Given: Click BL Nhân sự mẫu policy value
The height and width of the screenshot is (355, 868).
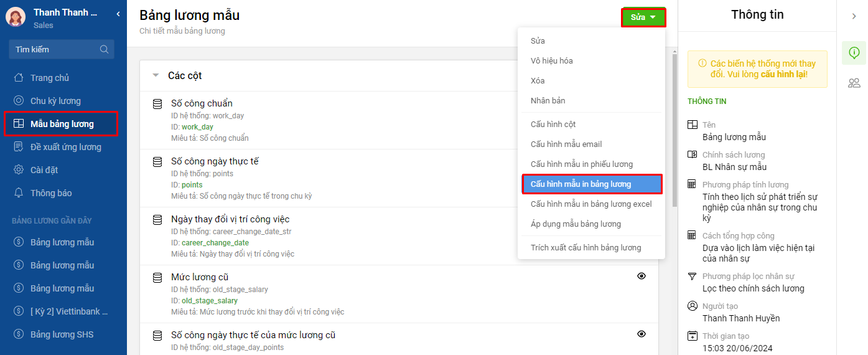Looking at the screenshot, I should pyautogui.click(x=734, y=167).
